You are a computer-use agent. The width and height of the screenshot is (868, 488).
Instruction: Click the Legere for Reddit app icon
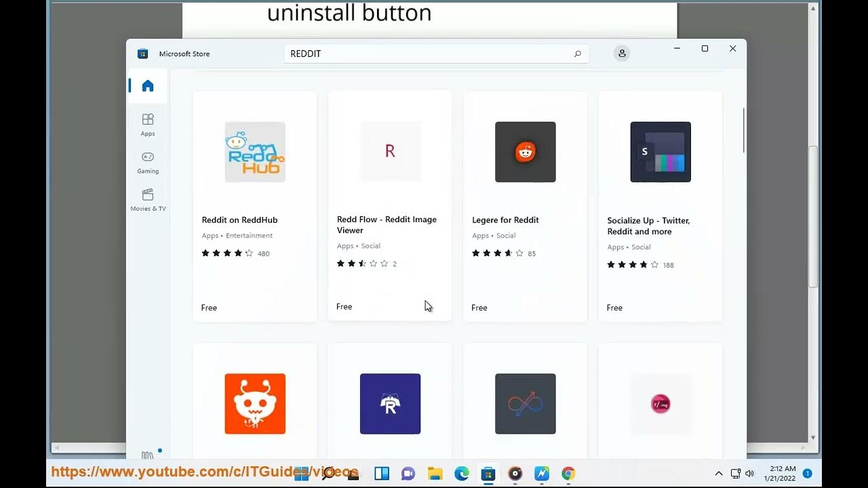click(x=525, y=152)
